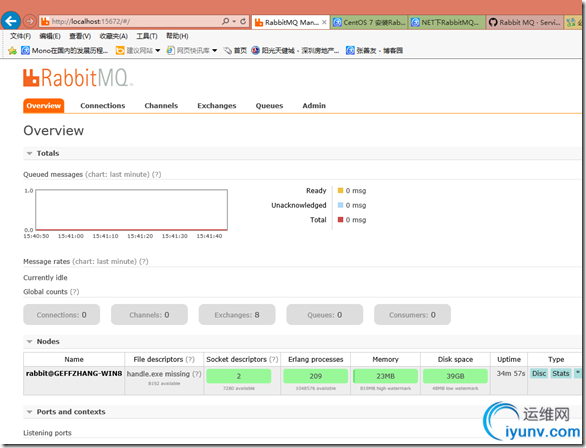Open the address bar dropdown arrow
586x448 pixels.
(234, 22)
